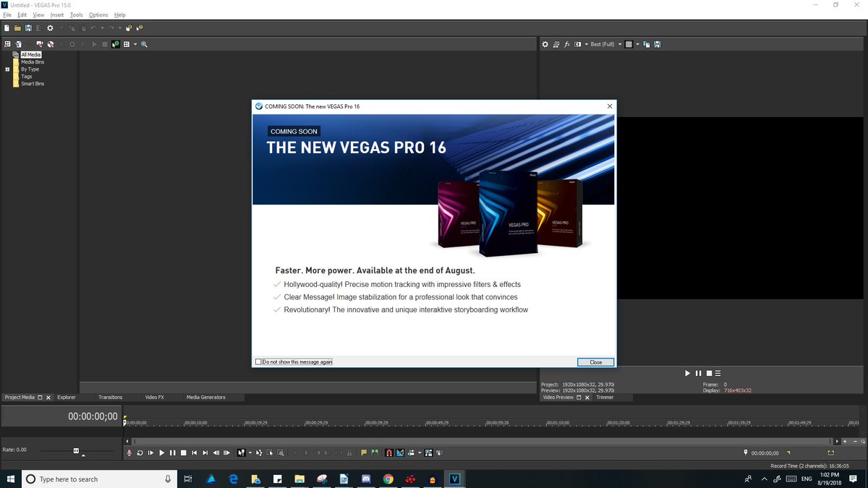868x488 pixels.
Task: Open the File menu
Action: (7, 14)
